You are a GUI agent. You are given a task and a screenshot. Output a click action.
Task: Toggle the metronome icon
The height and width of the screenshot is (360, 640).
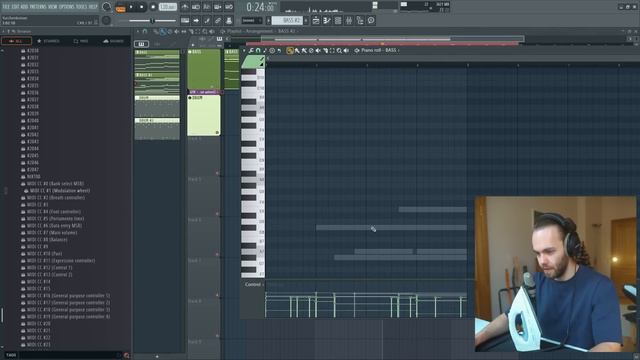coord(185,7)
